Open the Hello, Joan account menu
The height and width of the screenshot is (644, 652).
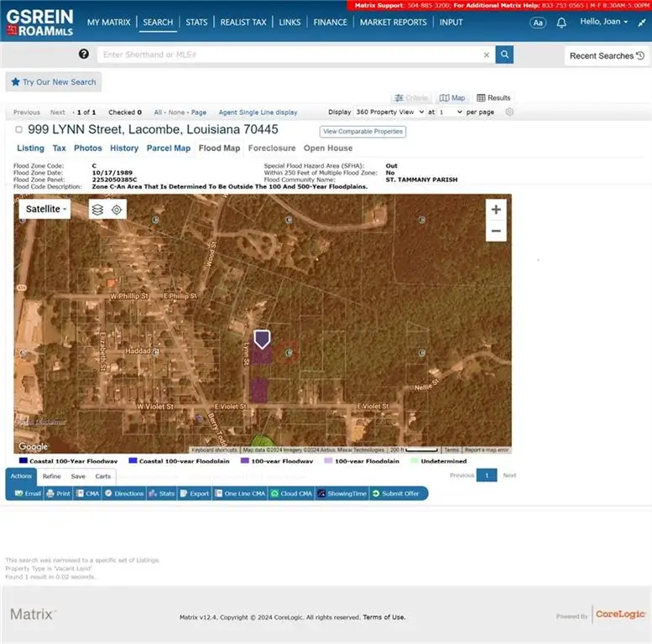604,22
